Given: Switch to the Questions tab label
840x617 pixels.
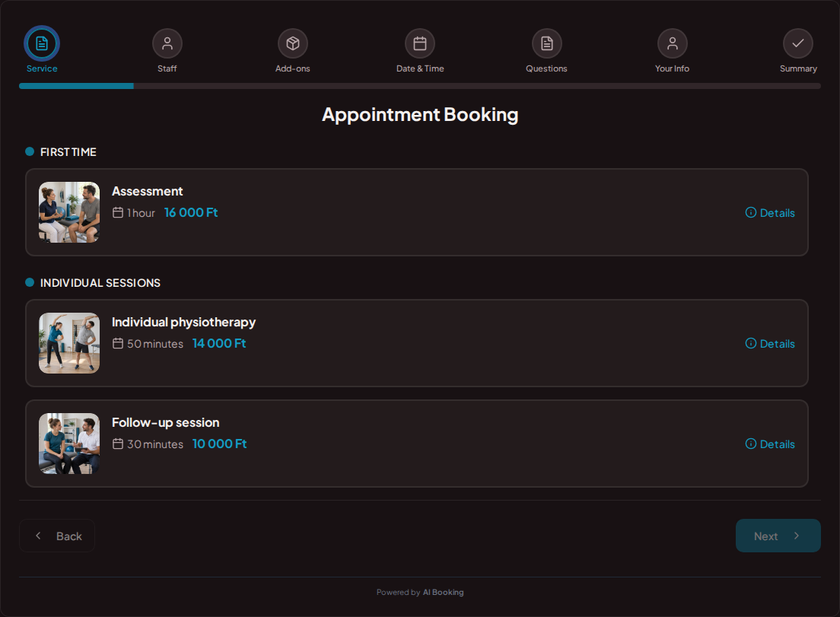Looking at the screenshot, I should coord(546,68).
